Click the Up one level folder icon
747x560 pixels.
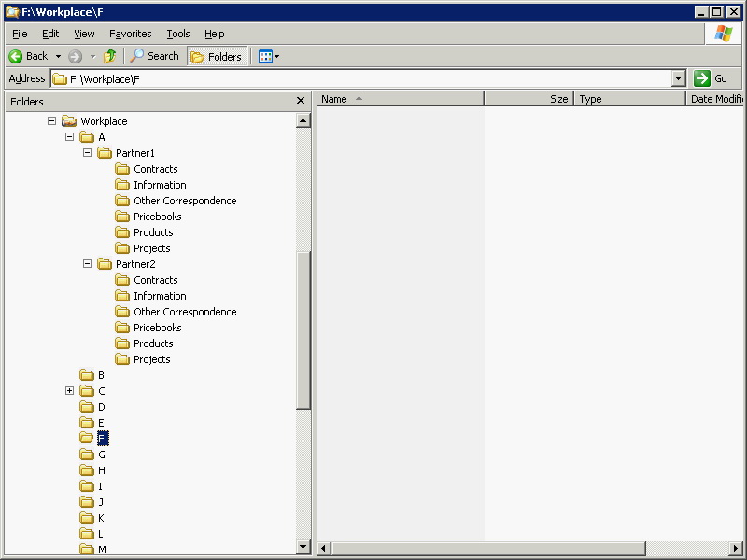pos(110,56)
